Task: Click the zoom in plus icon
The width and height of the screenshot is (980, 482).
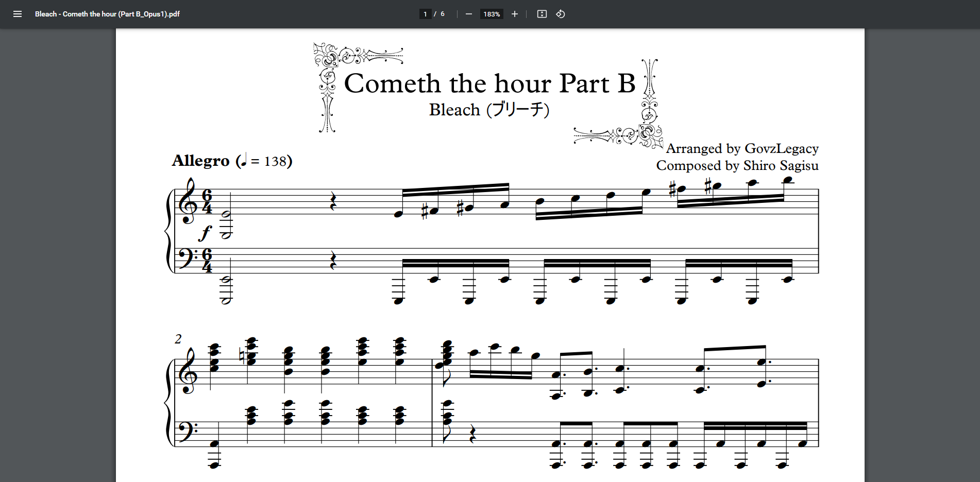Action: pos(514,14)
